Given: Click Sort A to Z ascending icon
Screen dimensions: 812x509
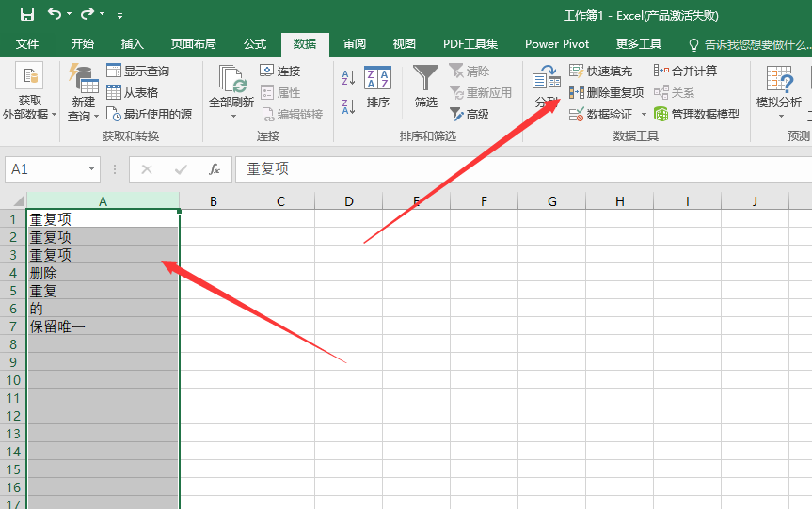Looking at the screenshot, I should [x=348, y=79].
